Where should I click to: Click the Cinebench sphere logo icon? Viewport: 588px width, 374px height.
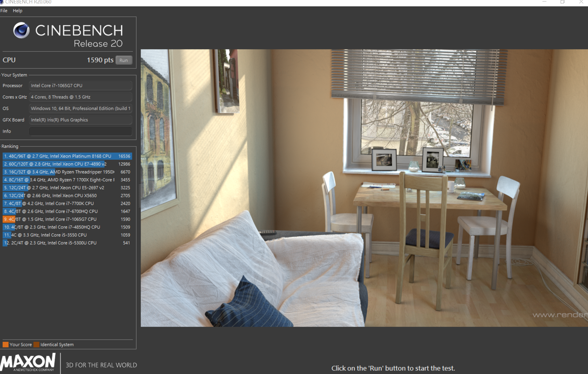pyautogui.click(x=21, y=30)
